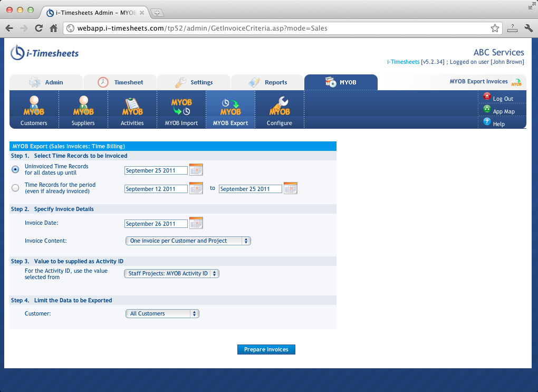The image size is (538, 392).
Task: Click the Step 4 Limit the Data heading
Action: pos(61,300)
